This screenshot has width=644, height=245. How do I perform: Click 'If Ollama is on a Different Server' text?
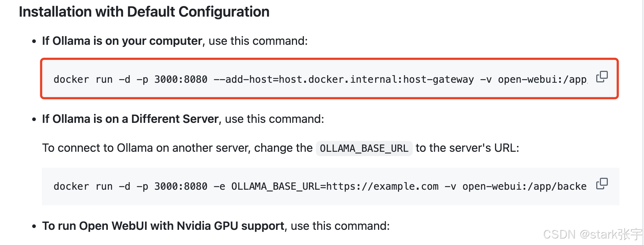point(130,119)
